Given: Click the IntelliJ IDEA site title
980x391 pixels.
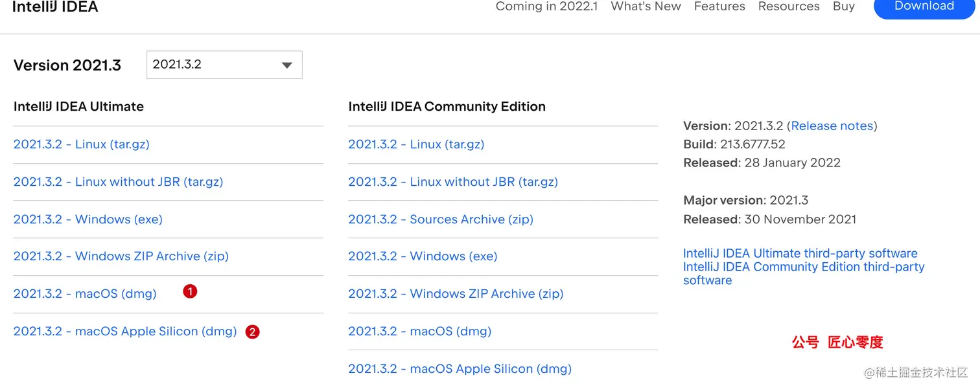Looking at the screenshot, I should (55, 7).
